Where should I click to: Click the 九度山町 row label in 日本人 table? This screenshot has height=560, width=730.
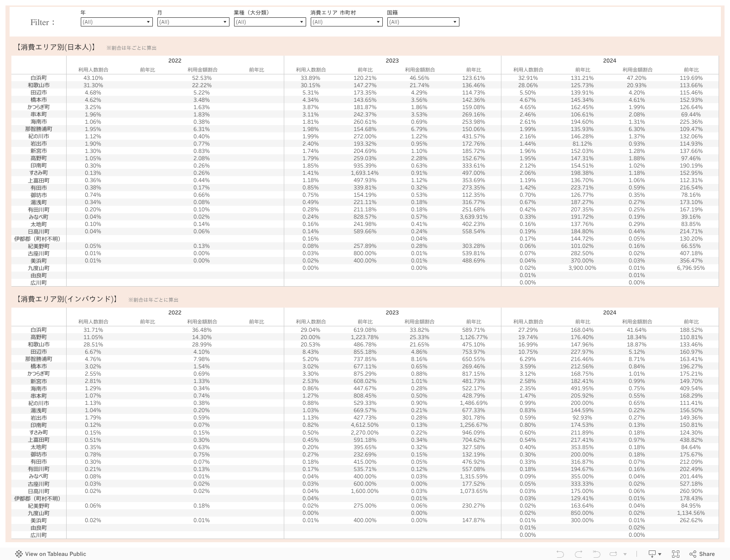39,268
